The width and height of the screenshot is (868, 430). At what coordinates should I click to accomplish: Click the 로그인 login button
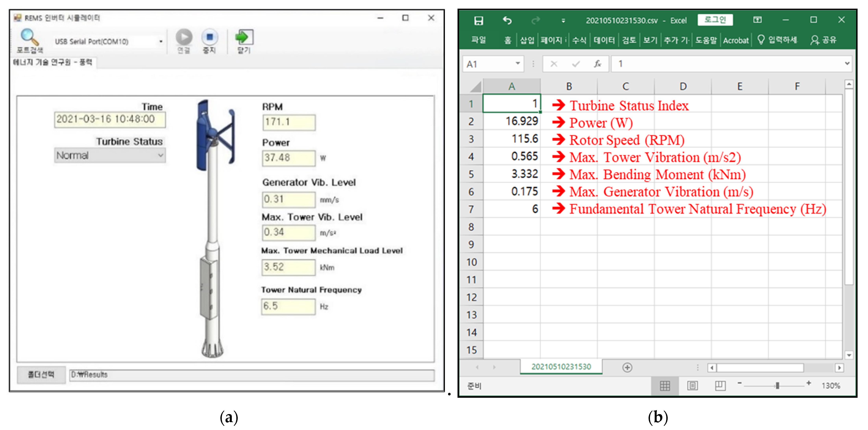coord(715,20)
